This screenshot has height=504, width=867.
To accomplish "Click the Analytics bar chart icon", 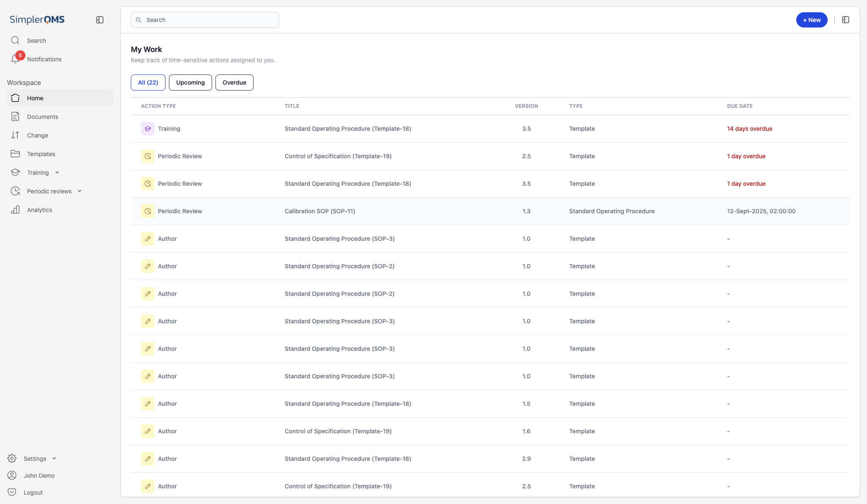I will click(x=15, y=210).
